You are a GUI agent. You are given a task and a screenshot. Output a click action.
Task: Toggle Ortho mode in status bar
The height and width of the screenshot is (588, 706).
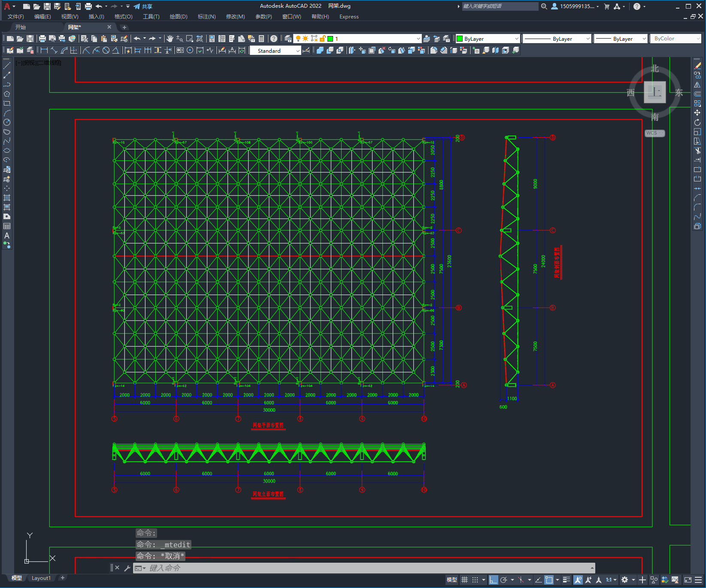click(493, 580)
